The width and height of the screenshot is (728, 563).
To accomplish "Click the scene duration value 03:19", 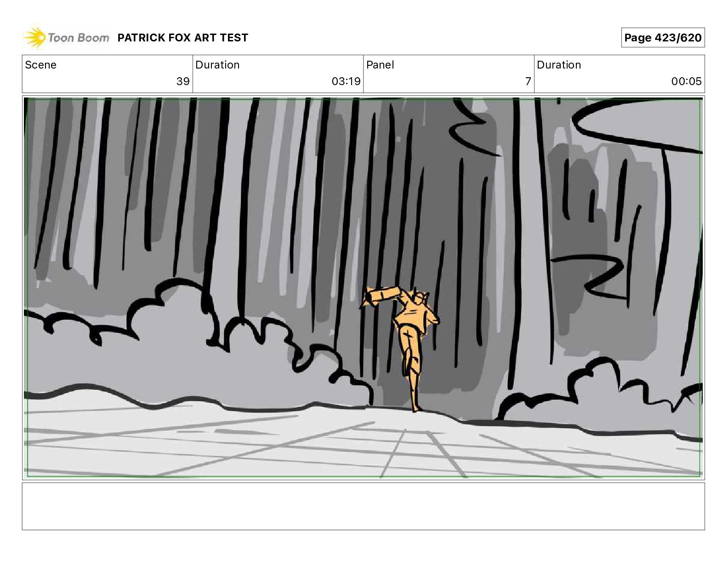I will coord(346,81).
